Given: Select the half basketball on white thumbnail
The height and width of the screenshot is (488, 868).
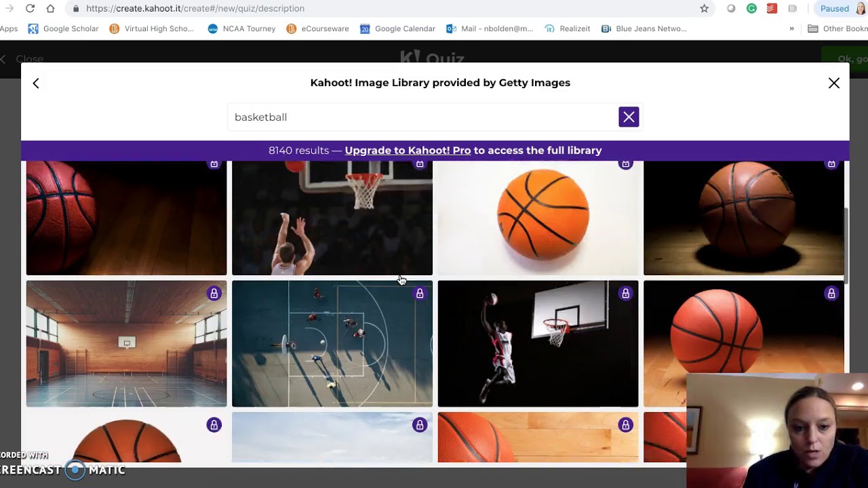Looking at the screenshot, I should coord(126,437).
